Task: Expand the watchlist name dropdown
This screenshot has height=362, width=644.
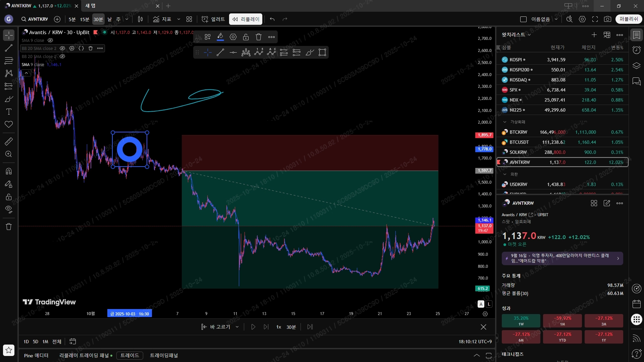Action: tap(529, 35)
